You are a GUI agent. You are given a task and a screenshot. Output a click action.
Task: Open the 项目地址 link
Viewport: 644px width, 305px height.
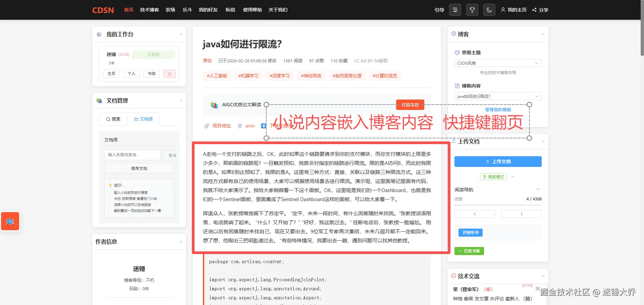click(222, 126)
